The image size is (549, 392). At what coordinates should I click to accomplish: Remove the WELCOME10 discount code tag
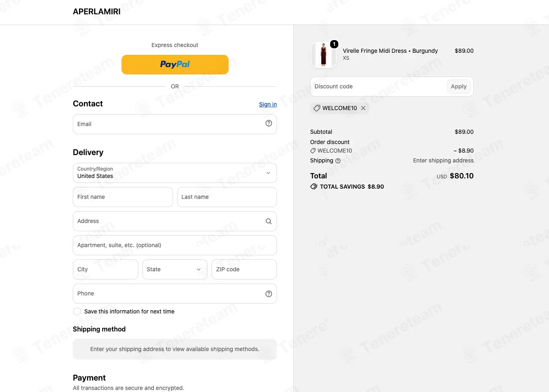[363, 108]
